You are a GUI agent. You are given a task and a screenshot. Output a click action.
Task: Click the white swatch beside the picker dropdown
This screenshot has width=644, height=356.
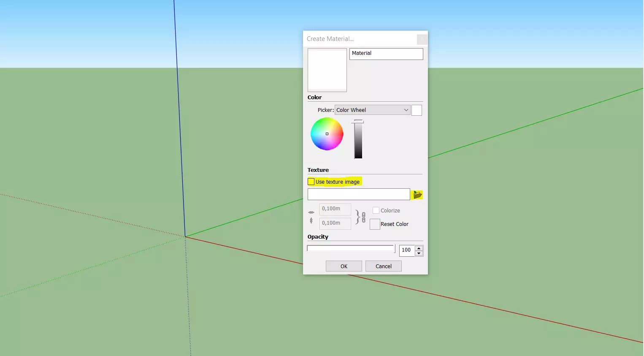point(417,110)
